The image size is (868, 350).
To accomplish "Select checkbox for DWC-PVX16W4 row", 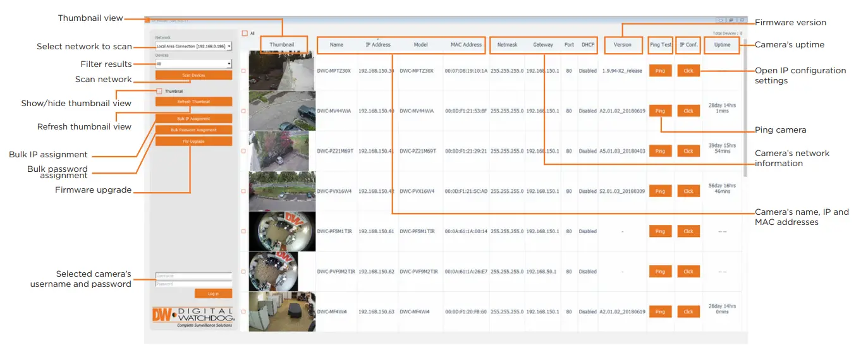I will click(243, 191).
